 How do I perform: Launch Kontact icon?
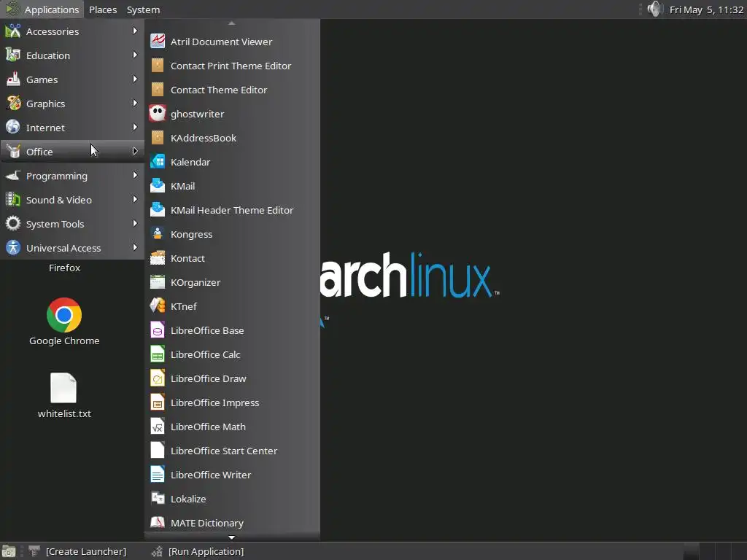click(x=158, y=258)
